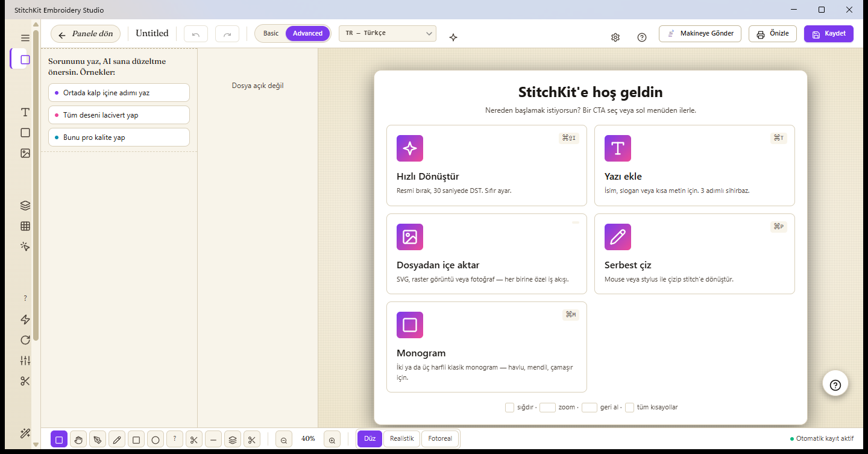Click the left sidebar vertical scrollbar
Viewport: 868px width, 454px height.
tap(36, 186)
